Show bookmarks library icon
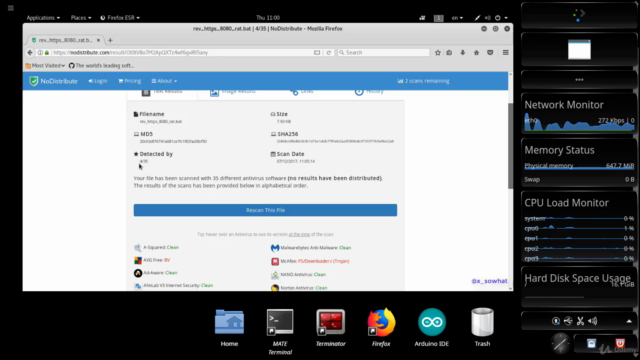This screenshot has height=360, width=640. coord(449,52)
